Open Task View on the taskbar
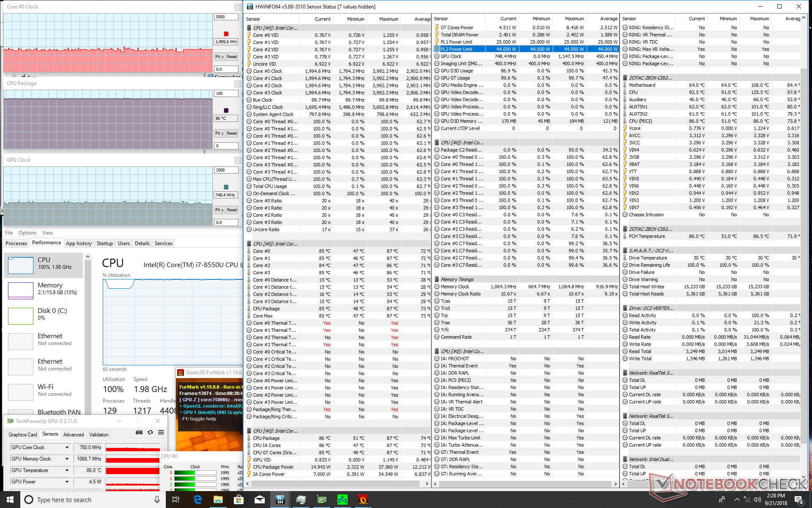 [176, 500]
